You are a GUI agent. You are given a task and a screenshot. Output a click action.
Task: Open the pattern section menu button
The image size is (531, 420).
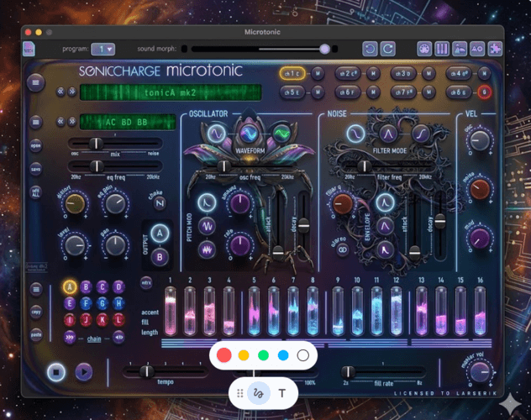coord(36,289)
